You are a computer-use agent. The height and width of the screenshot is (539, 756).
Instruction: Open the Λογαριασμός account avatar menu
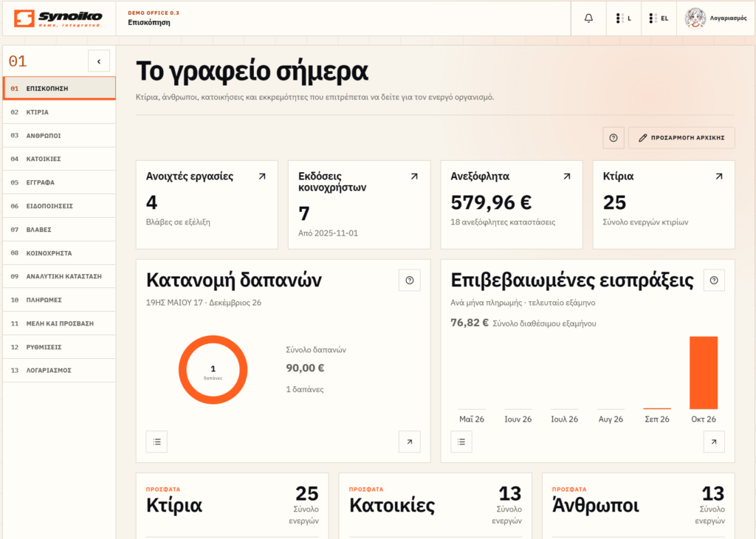[715, 18]
